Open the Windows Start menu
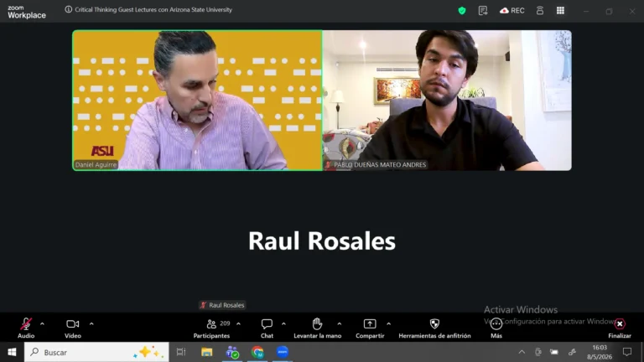 [x=12, y=352]
